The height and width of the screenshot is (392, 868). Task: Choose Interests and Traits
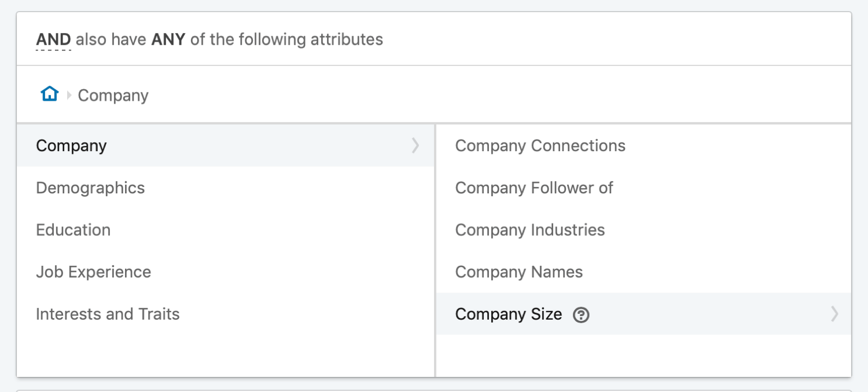pos(108,314)
